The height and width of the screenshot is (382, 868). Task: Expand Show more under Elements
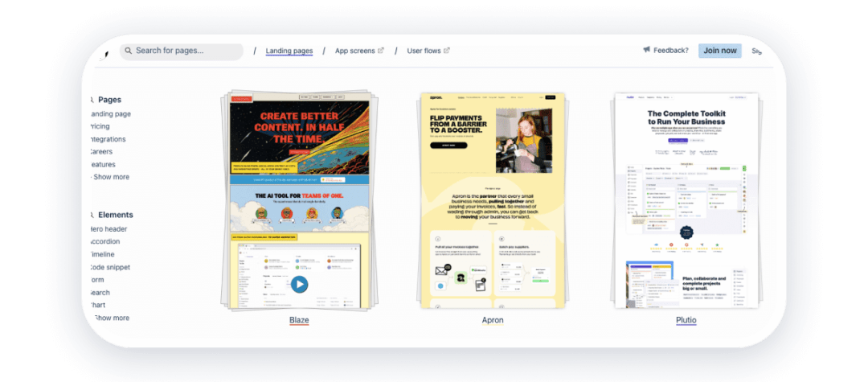click(111, 318)
